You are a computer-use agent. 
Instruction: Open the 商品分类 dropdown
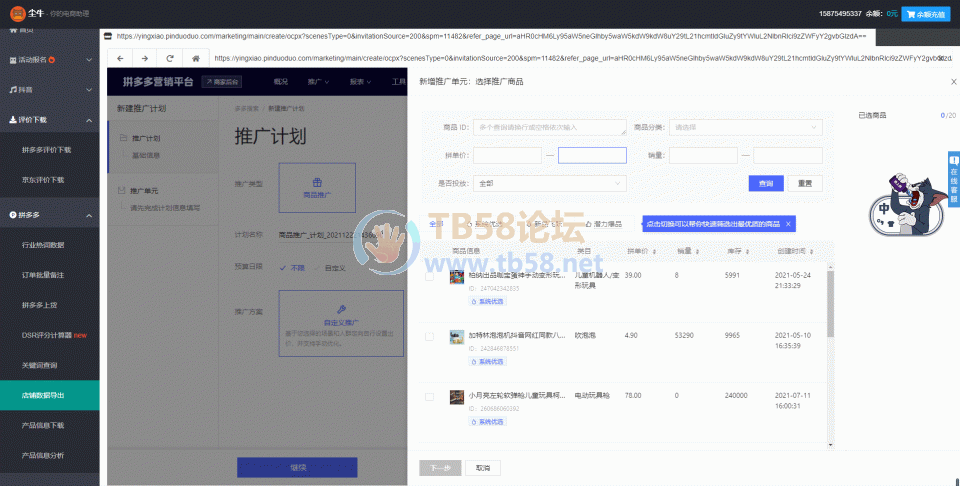pyautogui.click(x=746, y=127)
